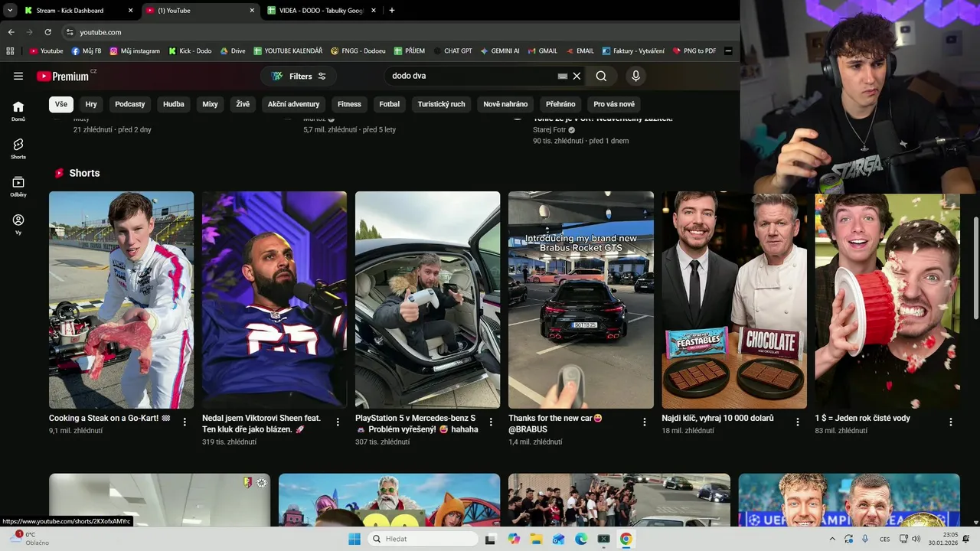Click the Hledat taskbar search box
The height and width of the screenshot is (551, 980).
423,539
